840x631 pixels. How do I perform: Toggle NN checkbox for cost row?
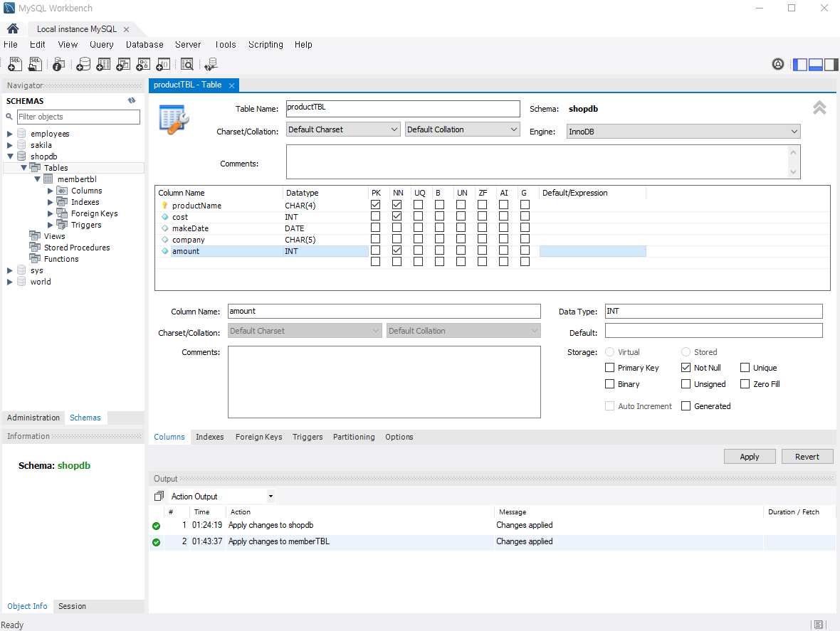click(x=397, y=216)
